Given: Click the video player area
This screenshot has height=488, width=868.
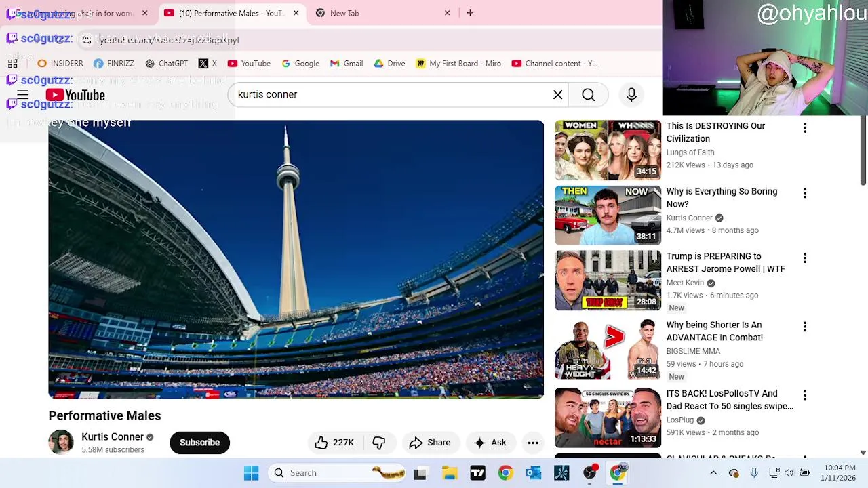Looking at the screenshot, I should pyautogui.click(x=296, y=259).
